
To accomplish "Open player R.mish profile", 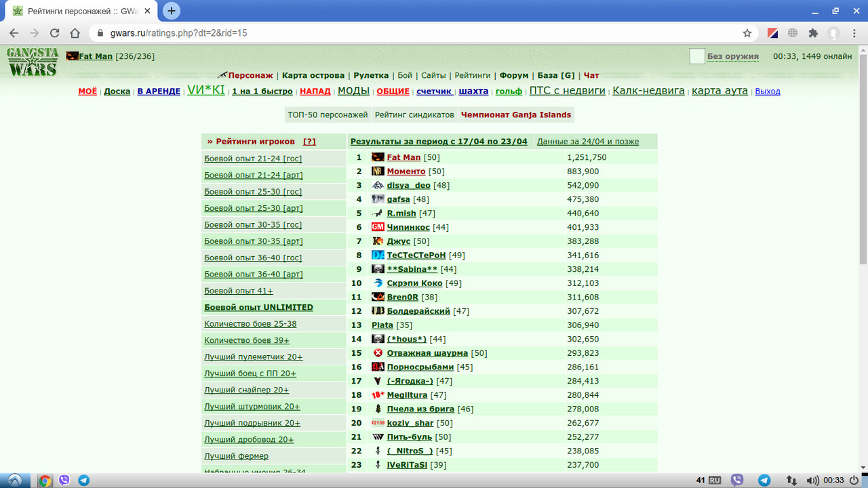I will click(x=401, y=213).
